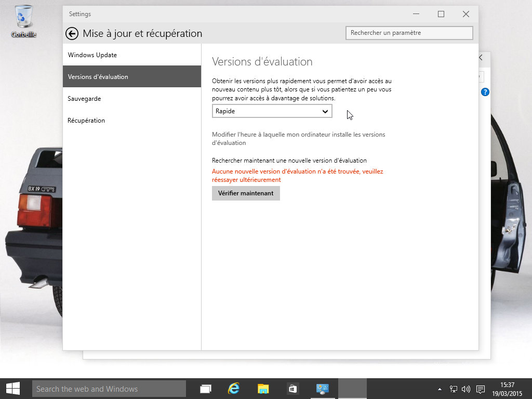Open the blue help question mark
The height and width of the screenshot is (399, 532).
point(485,92)
